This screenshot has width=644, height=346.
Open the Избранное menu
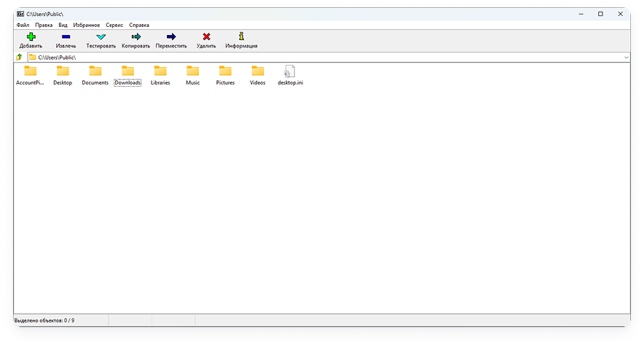[86, 25]
